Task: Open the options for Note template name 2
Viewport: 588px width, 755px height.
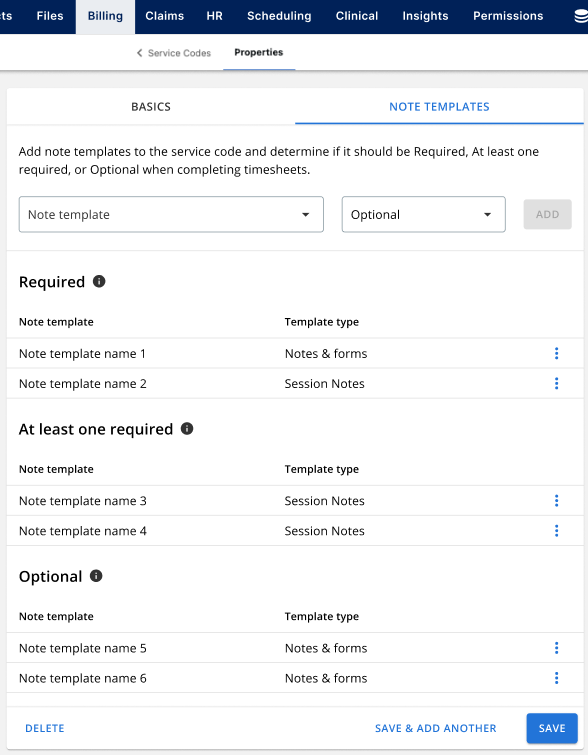Action: tap(557, 383)
